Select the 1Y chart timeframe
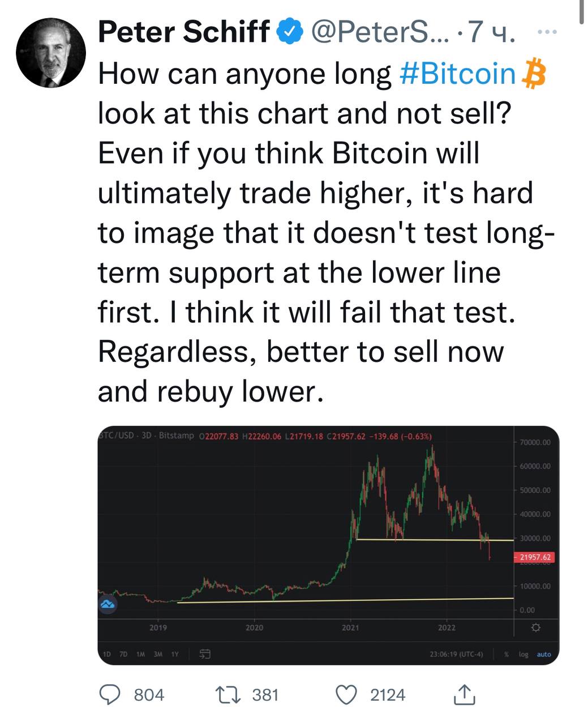 click(175, 654)
